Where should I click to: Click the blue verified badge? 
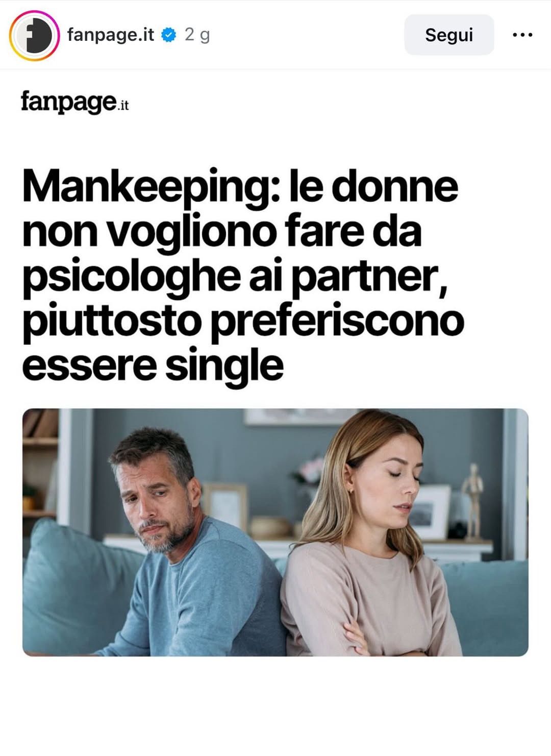pyautogui.click(x=169, y=35)
